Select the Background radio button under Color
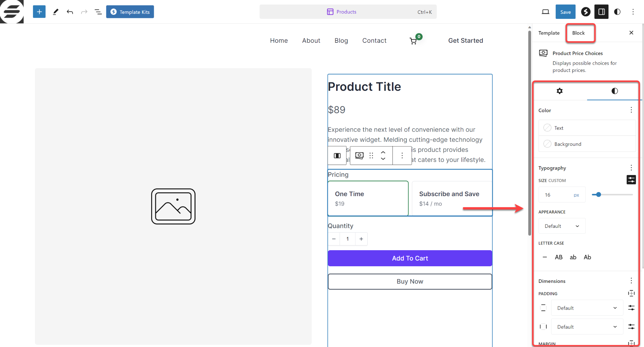 (548, 144)
